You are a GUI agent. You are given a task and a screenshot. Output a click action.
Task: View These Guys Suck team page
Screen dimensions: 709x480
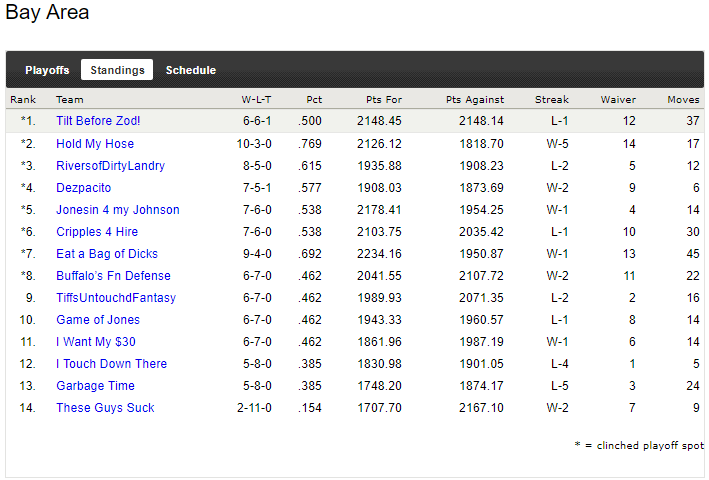(x=105, y=408)
